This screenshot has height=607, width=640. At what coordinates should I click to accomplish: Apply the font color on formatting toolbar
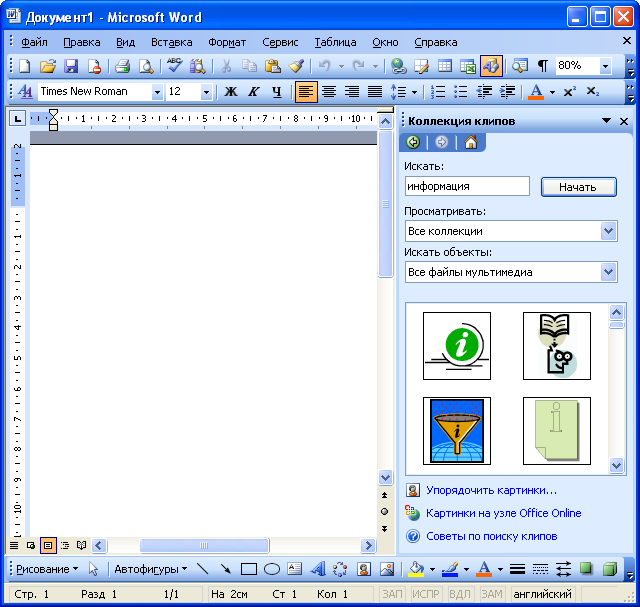536,91
